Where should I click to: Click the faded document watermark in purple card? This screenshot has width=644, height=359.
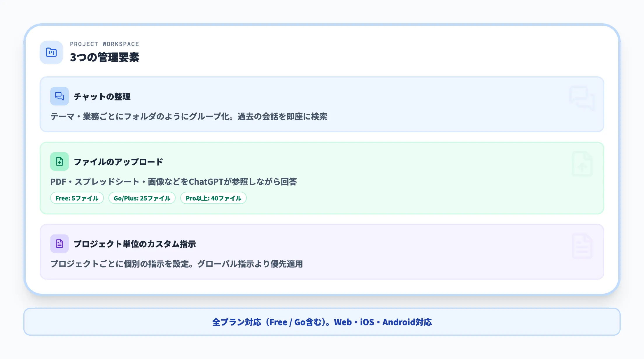582,246
